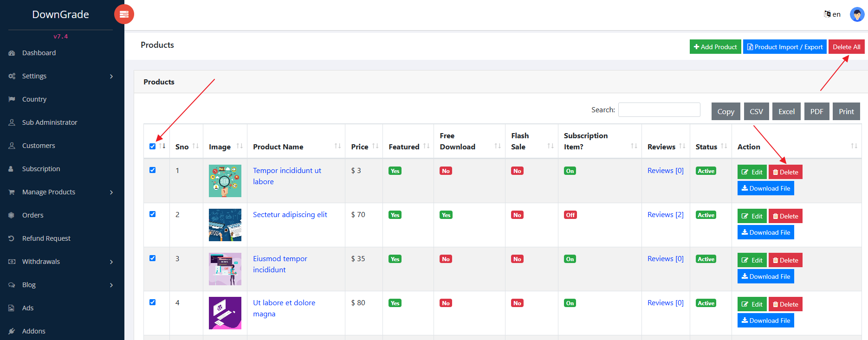Uncheck the checkbox for product row 1
868x340 pixels.
coord(153,170)
